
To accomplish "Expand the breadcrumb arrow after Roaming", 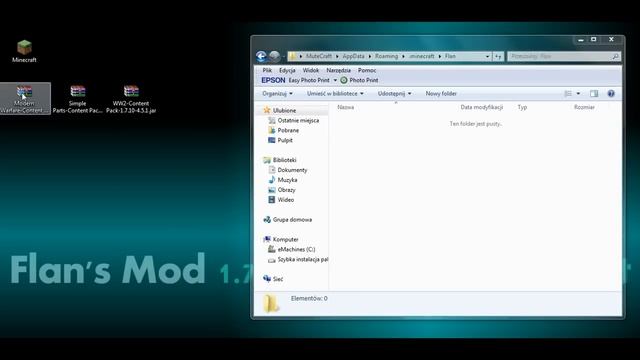I will pyautogui.click(x=403, y=56).
